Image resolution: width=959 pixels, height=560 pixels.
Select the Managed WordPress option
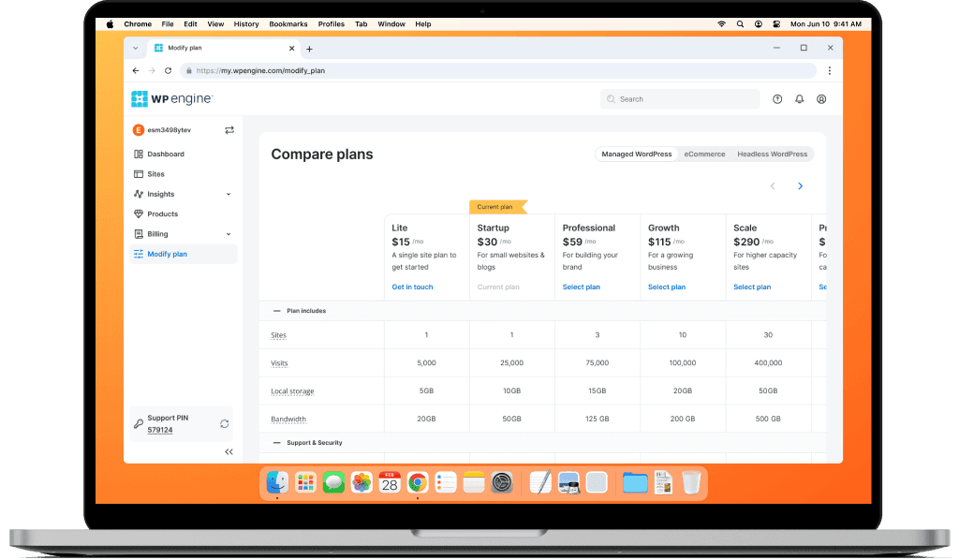pyautogui.click(x=636, y=155)
